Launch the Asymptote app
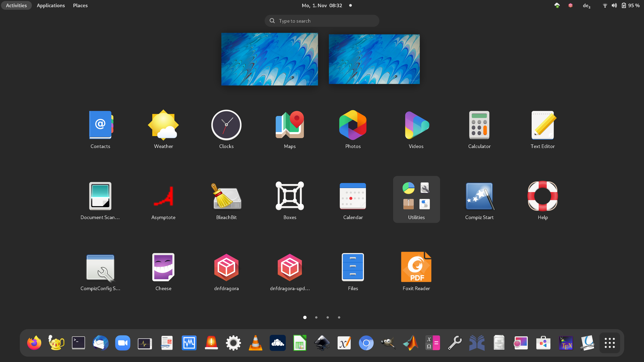 point(163,196)
